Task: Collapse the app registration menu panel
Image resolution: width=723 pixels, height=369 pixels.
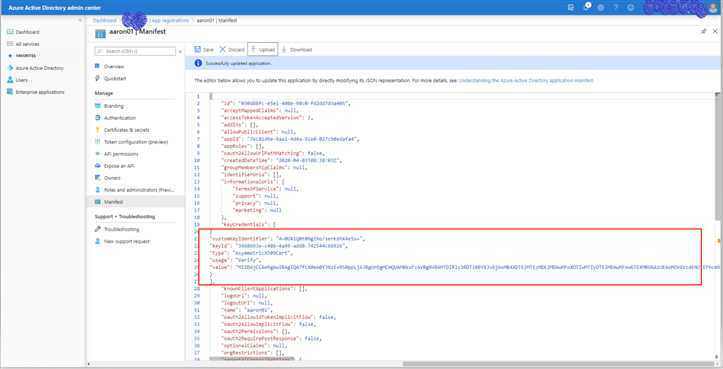Action: pos(180,51)
